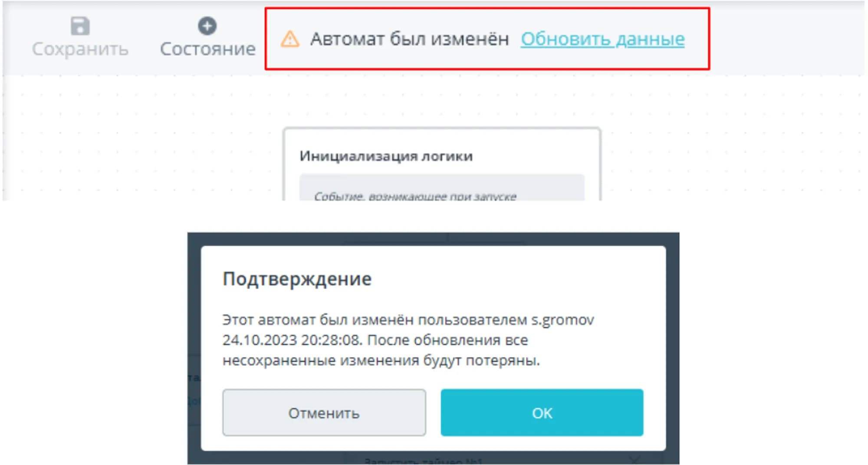The width and height of the screenshot is (868, 465).
Task: Click the Автомат был изменён notice text
Action: (x=409, y=39)
